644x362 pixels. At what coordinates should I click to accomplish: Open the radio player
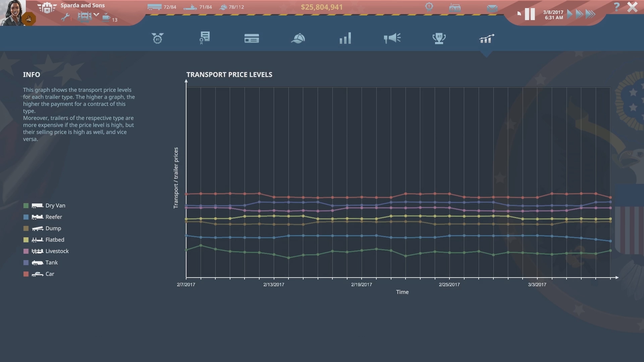point(455,7)
